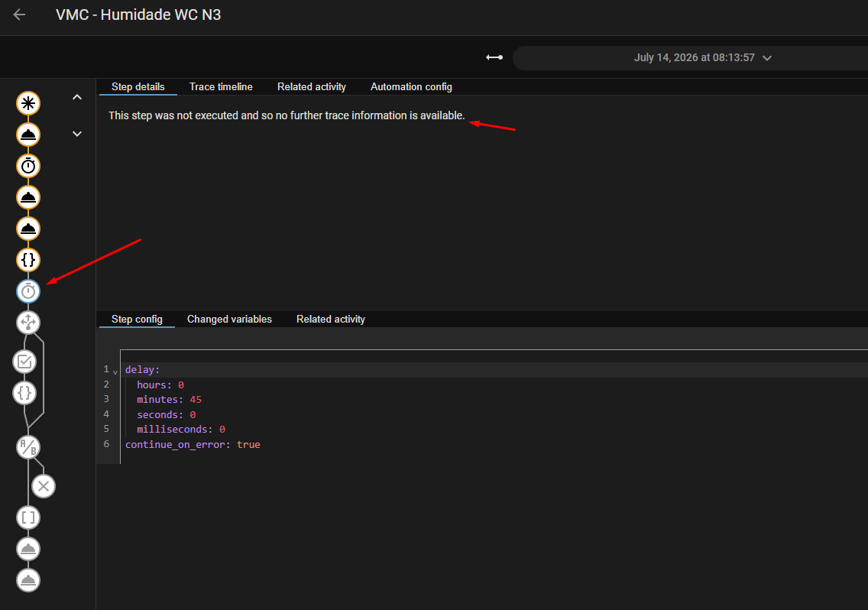
Task: Select the orange curly-braces variables node
Action: point(28,259)
